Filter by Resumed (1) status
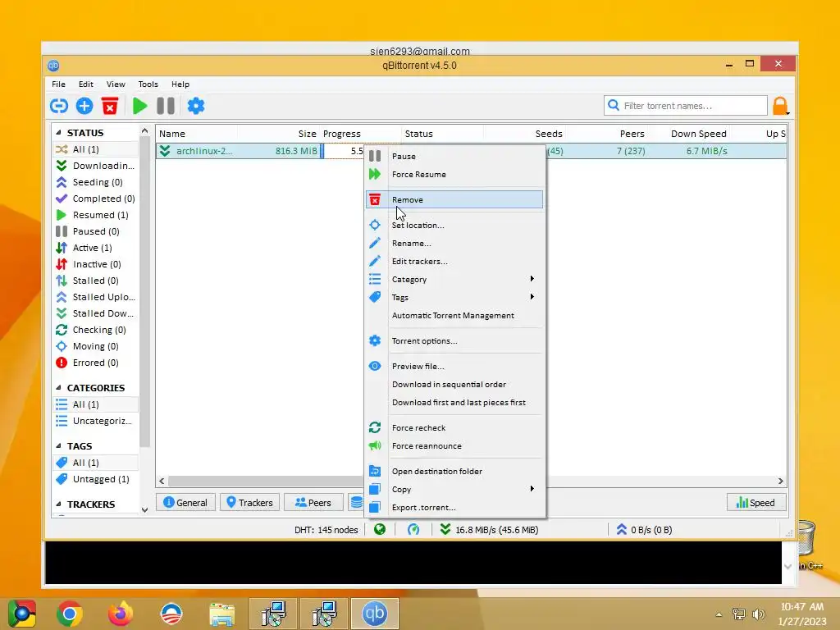The width and height of the screenshot is (840, 630). (95, 215)
